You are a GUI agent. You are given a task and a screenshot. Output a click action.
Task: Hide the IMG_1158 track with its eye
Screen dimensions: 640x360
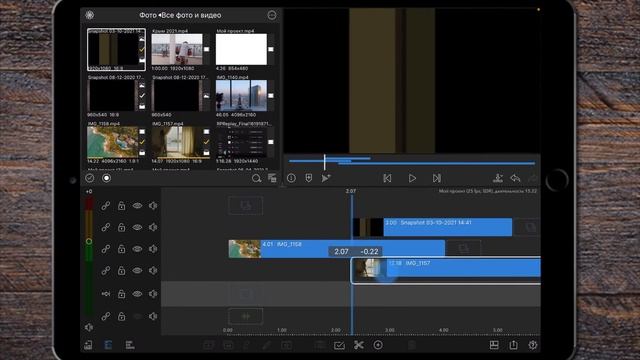click(x=137, y=249)
